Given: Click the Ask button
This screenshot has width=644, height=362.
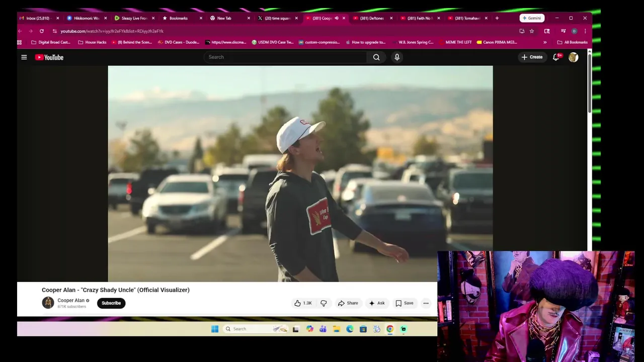Looking at the screenshot, I should pos(377,303).
